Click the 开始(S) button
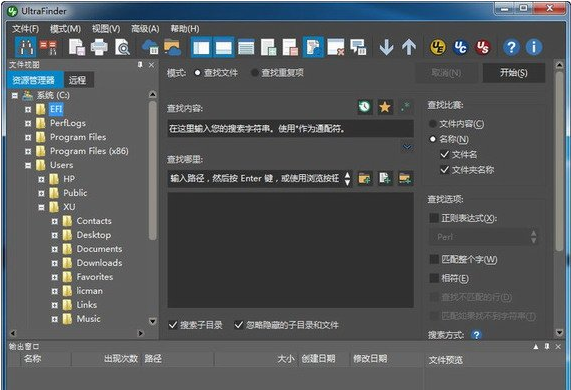571x390 pixels. (514, 73)
